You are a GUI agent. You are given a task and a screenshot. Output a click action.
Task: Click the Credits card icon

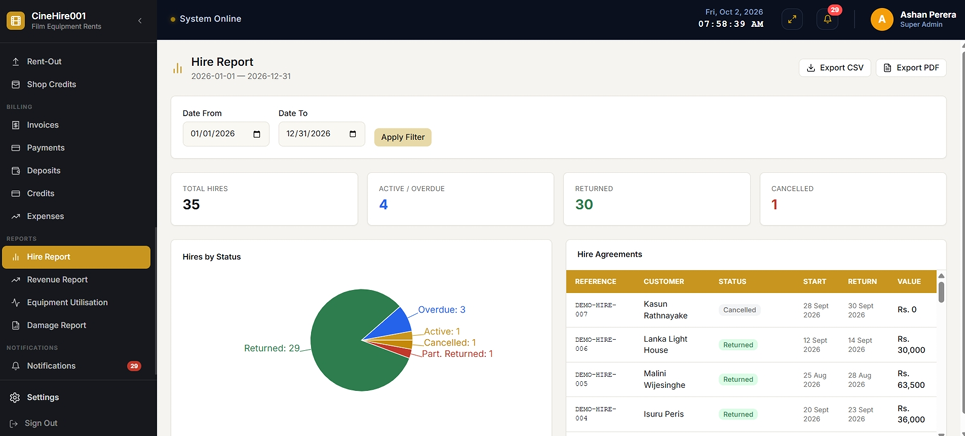coord(15,193)
